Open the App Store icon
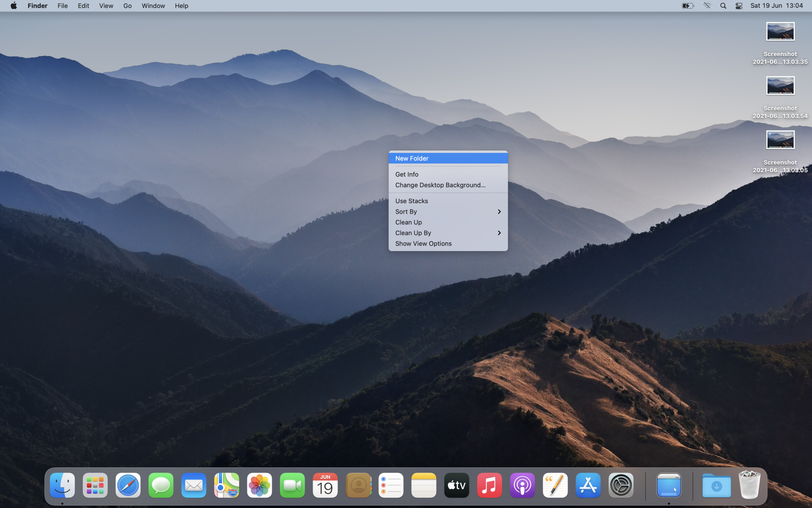Image resolution: width=812 pixels, height=508 pixels. point(588,485)
